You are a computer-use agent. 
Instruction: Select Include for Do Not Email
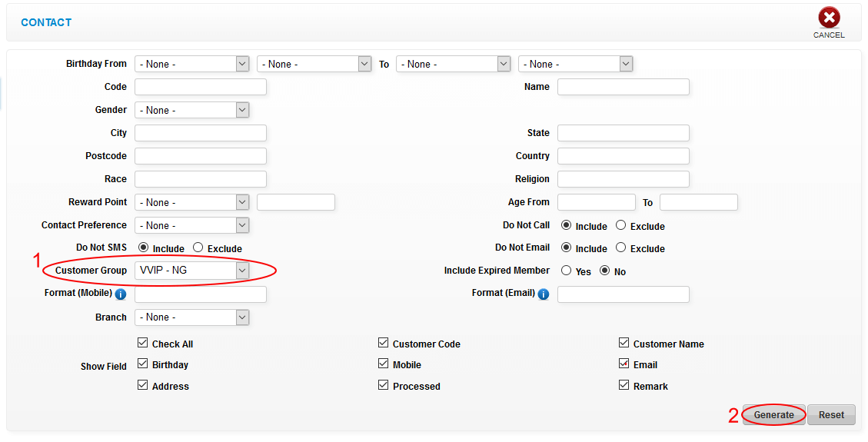(567, 248)
